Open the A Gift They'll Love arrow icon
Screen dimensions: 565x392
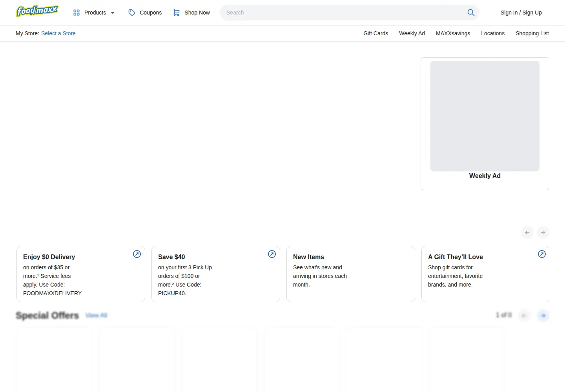[542, 254]
